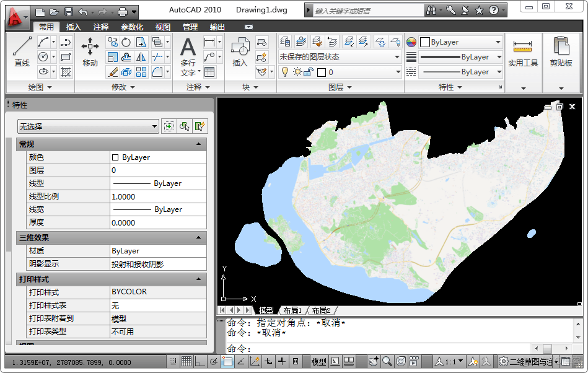Toggle the layer on/off lightbulb icon
The width and height of the screenshot is (588, 373).
coord(285,72)
